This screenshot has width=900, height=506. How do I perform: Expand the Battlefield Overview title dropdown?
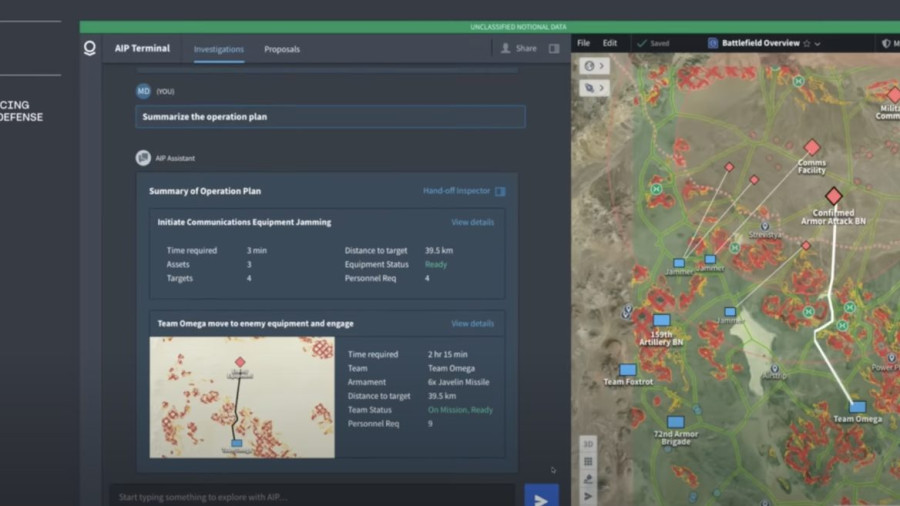(818, 44)
